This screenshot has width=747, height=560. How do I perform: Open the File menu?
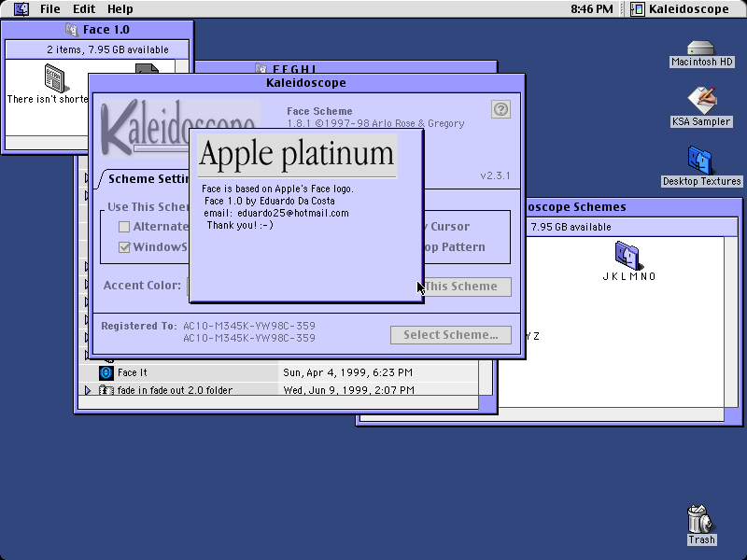click(x=50, y=9)
